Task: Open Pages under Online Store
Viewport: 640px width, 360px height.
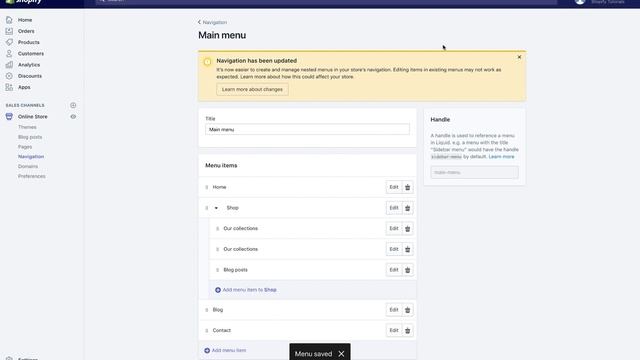Action: pos(25,147)
